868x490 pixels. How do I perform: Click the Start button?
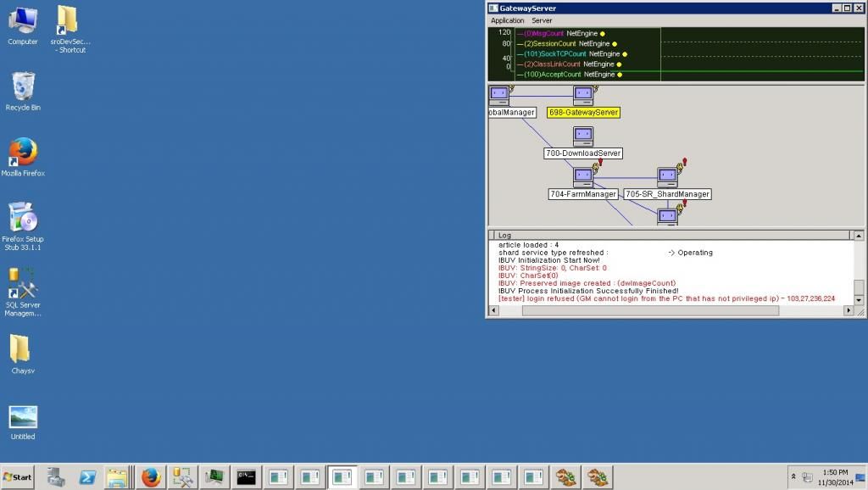pyautogui.click(x=18, y=477)
